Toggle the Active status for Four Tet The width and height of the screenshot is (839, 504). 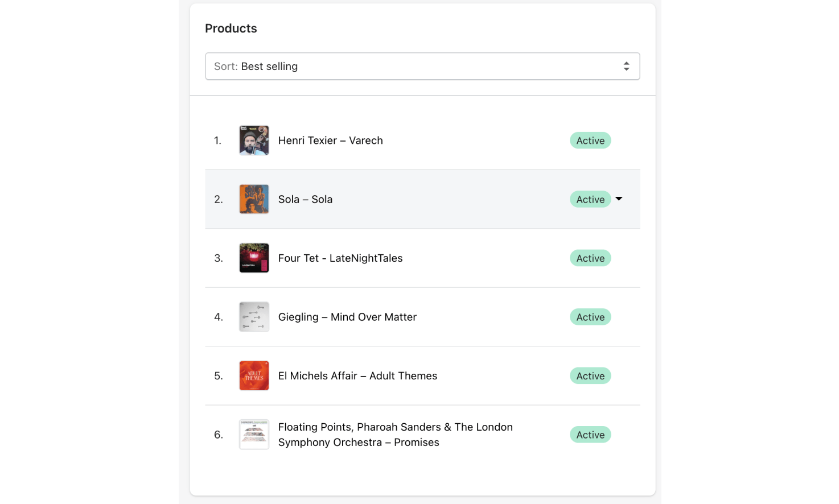(x=590, y=258)
